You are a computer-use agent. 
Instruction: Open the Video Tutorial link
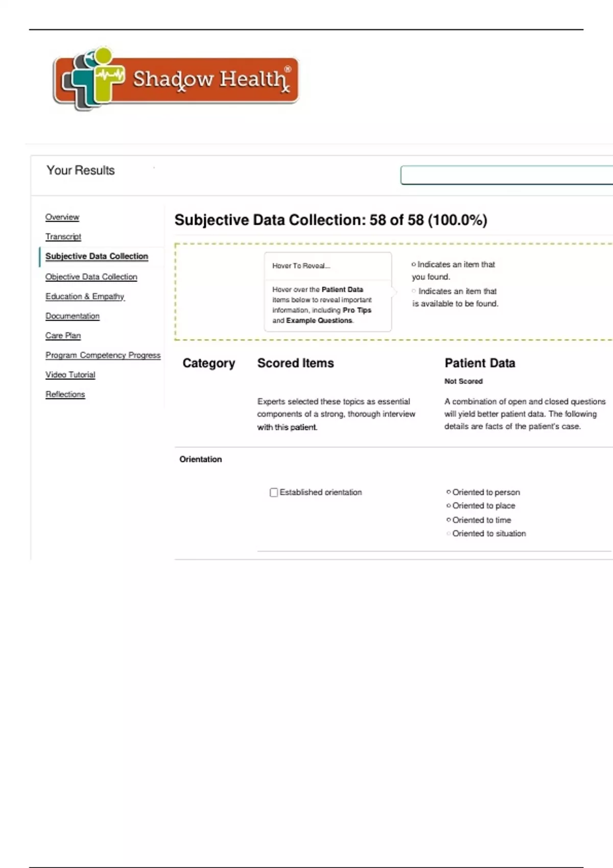click(x=70, y=375)
